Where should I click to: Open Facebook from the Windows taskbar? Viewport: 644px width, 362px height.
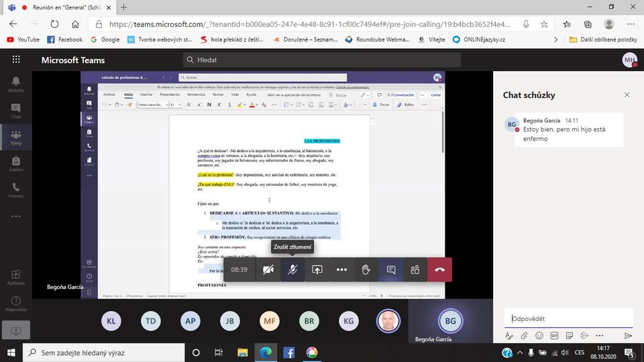pyautogui.click(x=288, y=352)
